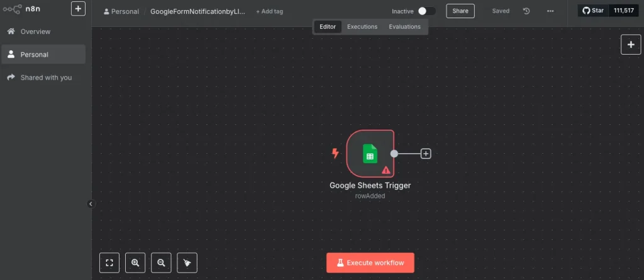
Task: Toggle the workflow Inactive switch
Action: [x=426, y=11]
